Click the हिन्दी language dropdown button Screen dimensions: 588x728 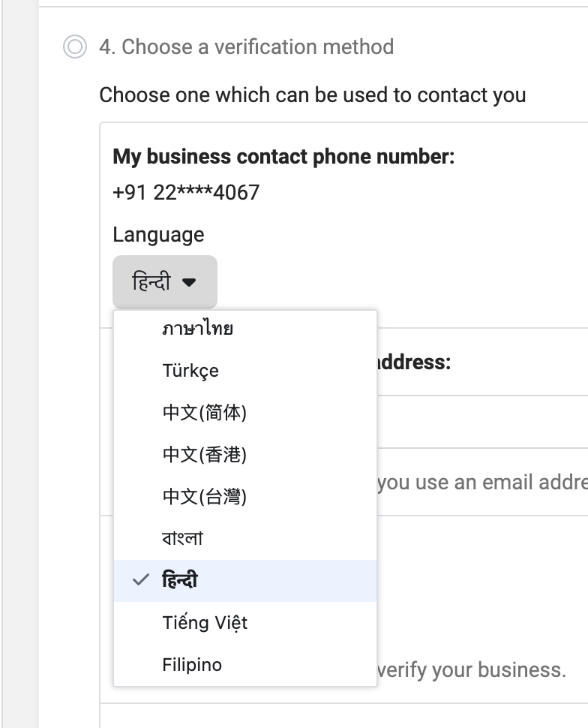click(165, 282)
